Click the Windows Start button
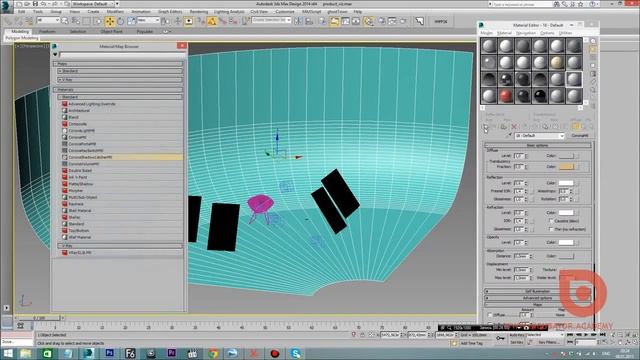 coord(7,353)
